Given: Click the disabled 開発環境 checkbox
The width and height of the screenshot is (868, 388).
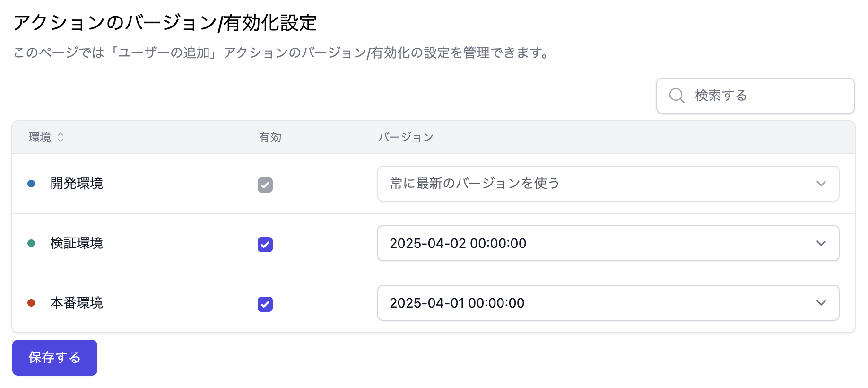Looking at the screenshot, I should (x=265, y=185).
